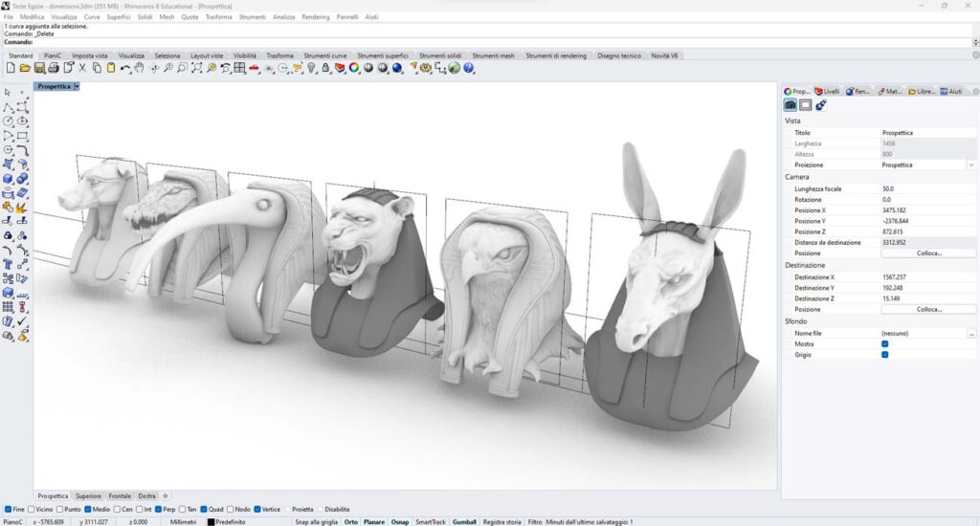The height and width of the screenshot is (526, 980).
Task: Click the Zoom extents icon
Action: pyautogui.click(x=196, y=68)
